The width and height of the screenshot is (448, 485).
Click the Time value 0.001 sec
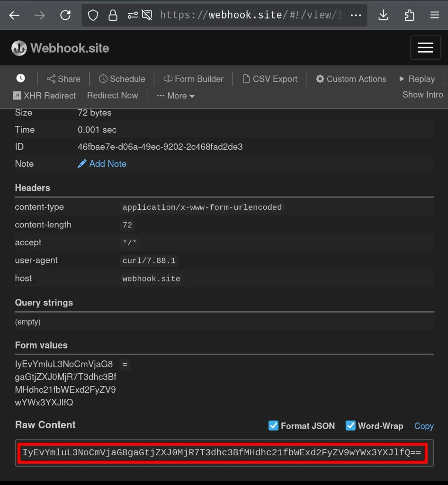pos(97,130)
